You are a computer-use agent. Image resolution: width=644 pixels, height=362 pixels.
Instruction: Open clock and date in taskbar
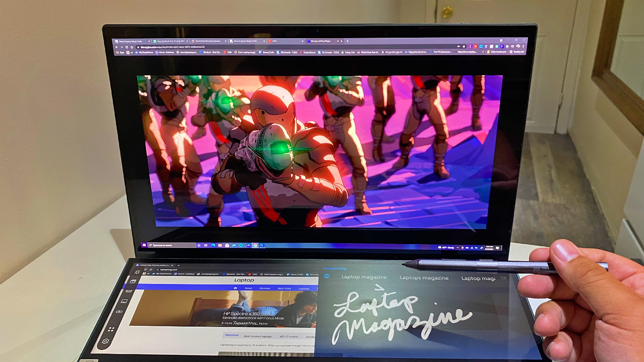(x=489, y=248)
